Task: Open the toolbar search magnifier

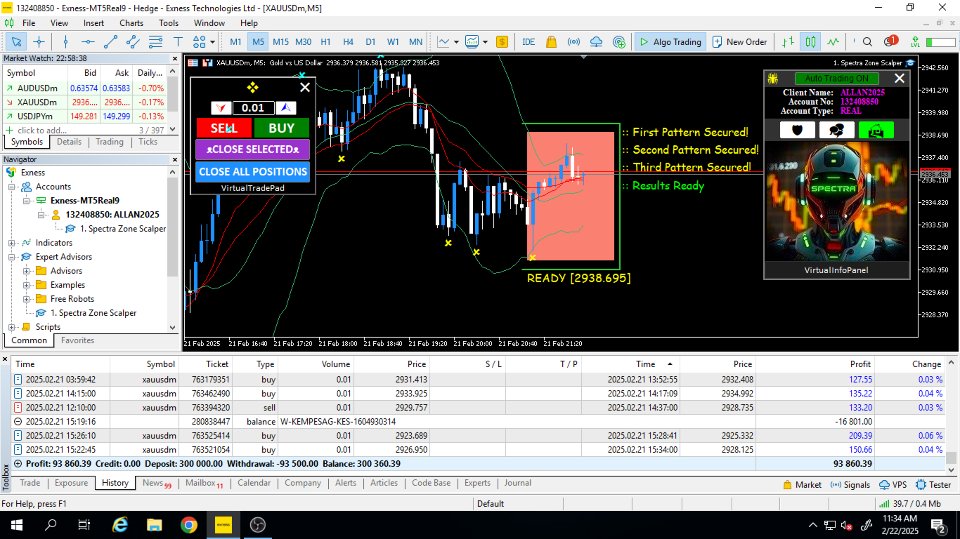Action: click(868, 42)
